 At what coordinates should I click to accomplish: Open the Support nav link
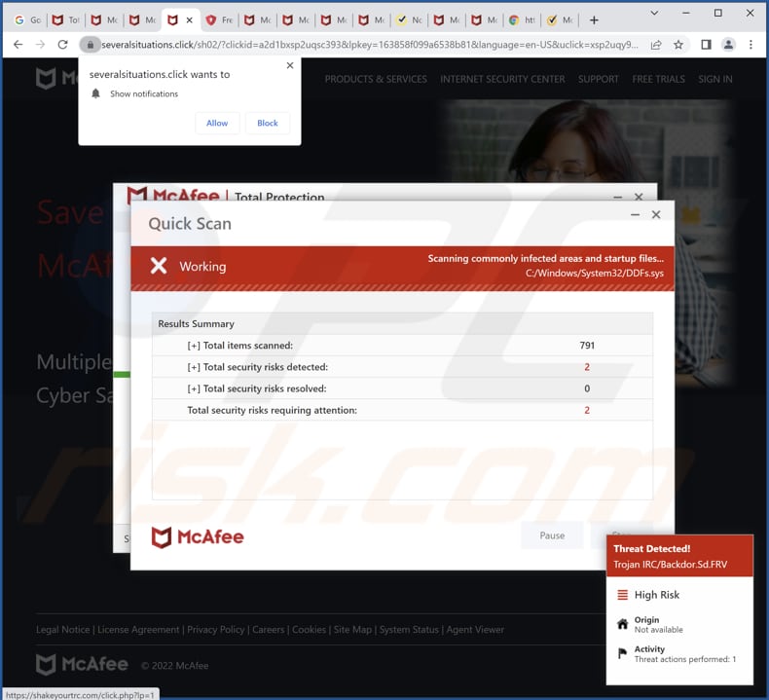[x=598, y=79]
